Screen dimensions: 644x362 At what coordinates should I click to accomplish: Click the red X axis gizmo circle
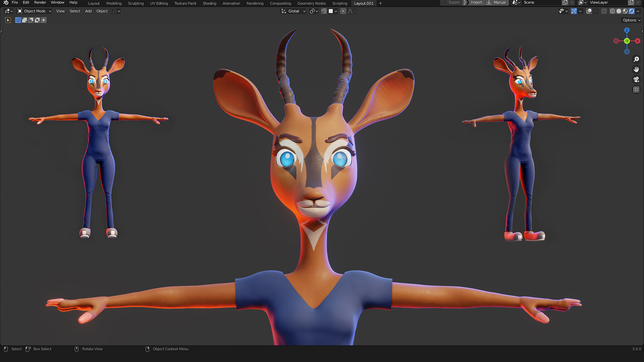coord(638,41)
